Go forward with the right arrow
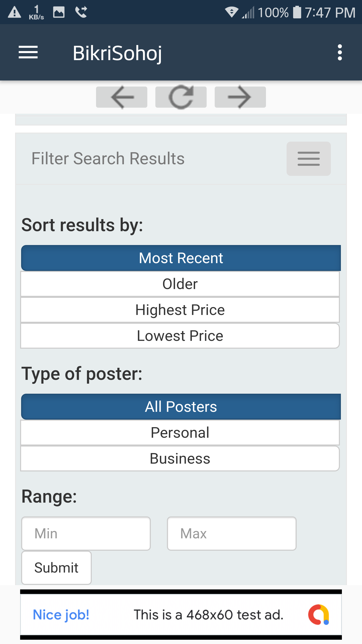Viewport: 362px width, 644px height. click(240, 97)
